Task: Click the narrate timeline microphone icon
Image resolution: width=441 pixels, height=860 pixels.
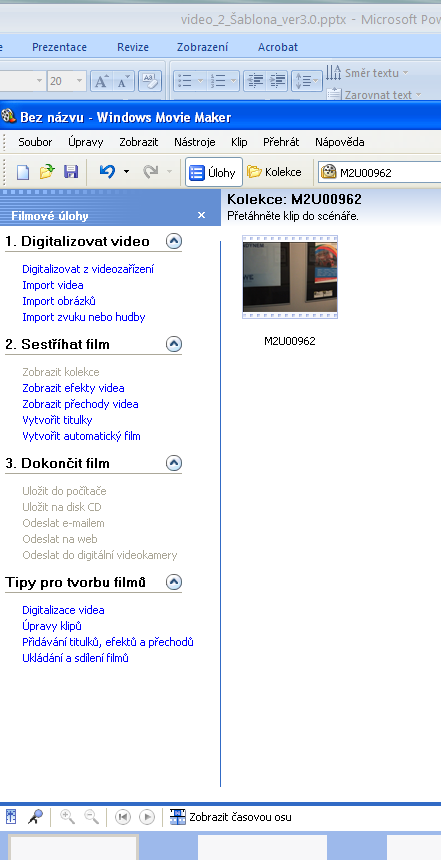Action: tap(35, 817)
